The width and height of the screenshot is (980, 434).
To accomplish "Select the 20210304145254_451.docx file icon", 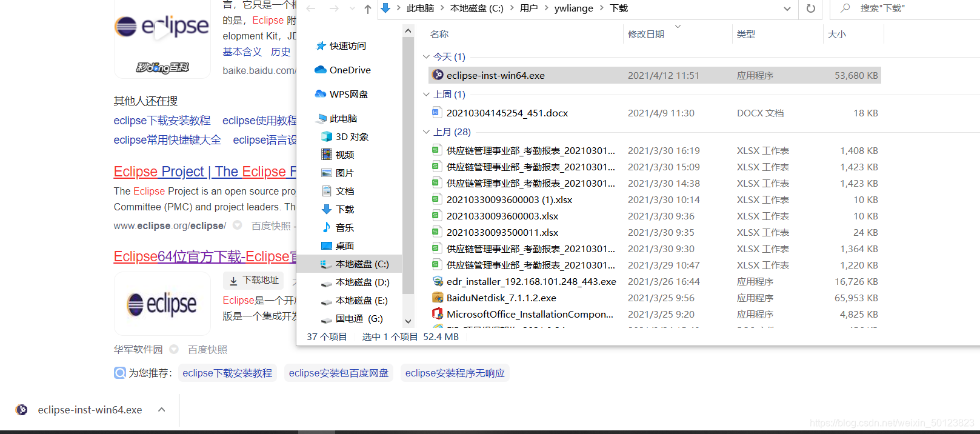I will coord(437,112).
